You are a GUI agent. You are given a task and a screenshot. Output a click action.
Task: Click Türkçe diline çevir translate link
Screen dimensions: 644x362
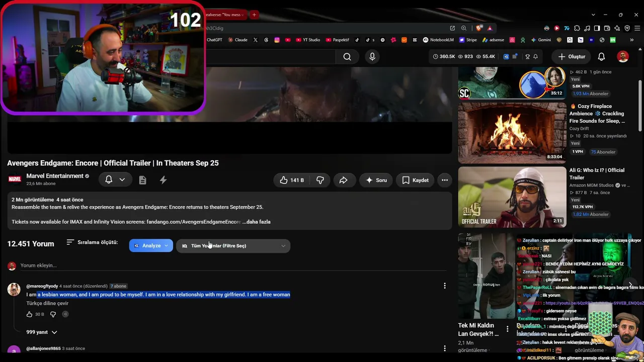(x=47, y=303)
